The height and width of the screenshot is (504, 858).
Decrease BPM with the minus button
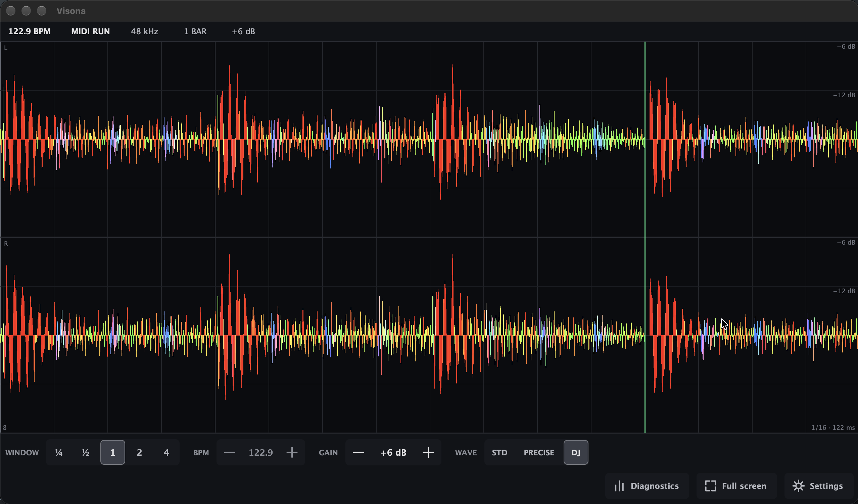point(230,452)
